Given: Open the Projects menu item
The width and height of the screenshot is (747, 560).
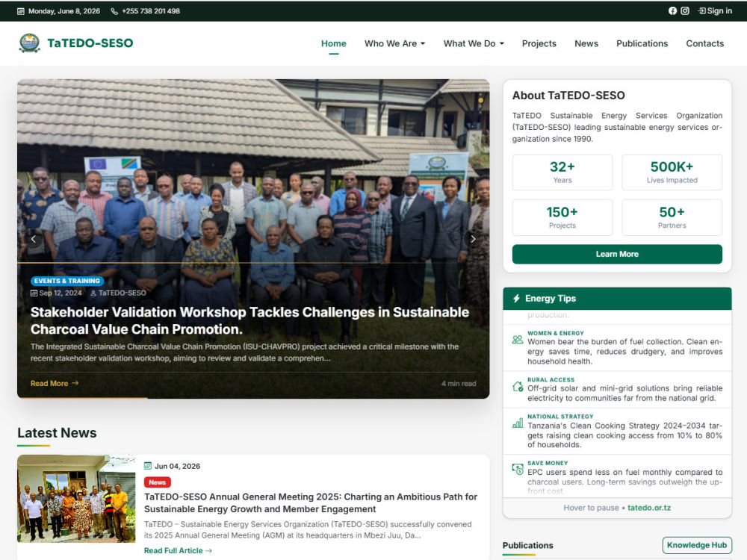Looking at the screenshot, I should point(539,43).
